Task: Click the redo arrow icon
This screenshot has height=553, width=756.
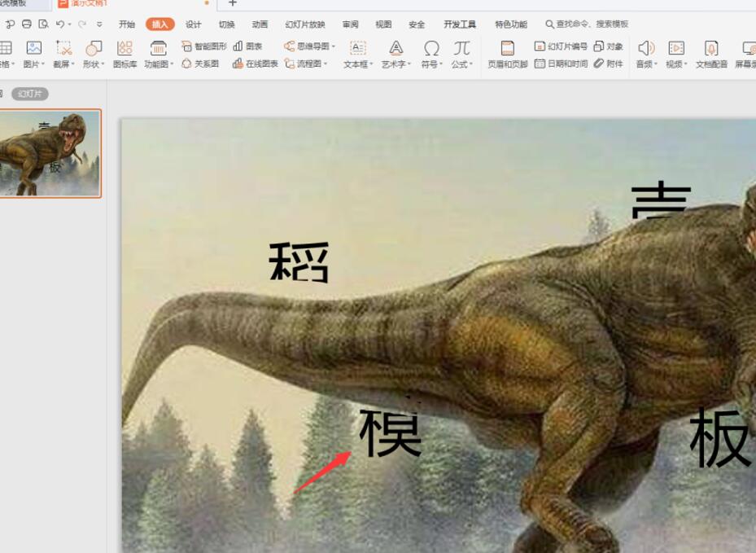Action: pos(82,24)
